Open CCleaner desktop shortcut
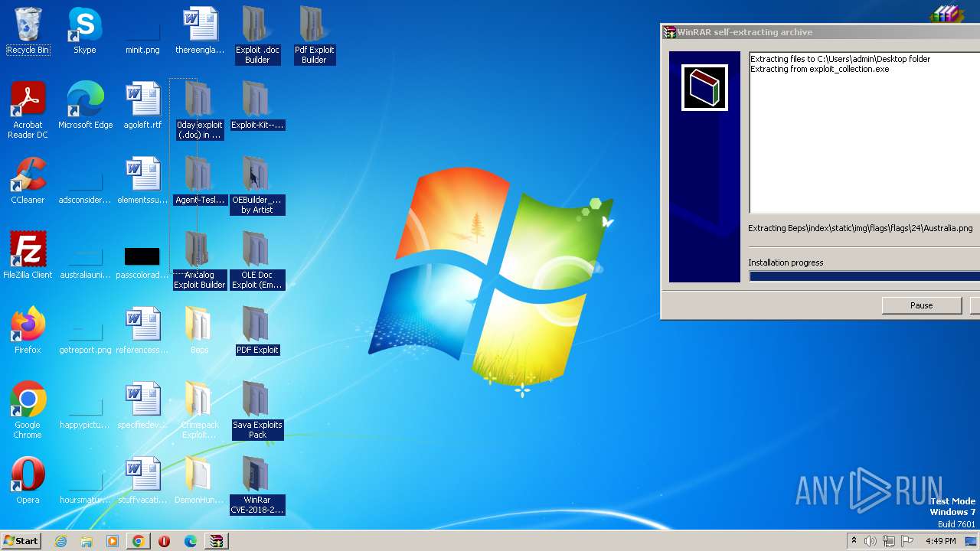 click(28, 181)
